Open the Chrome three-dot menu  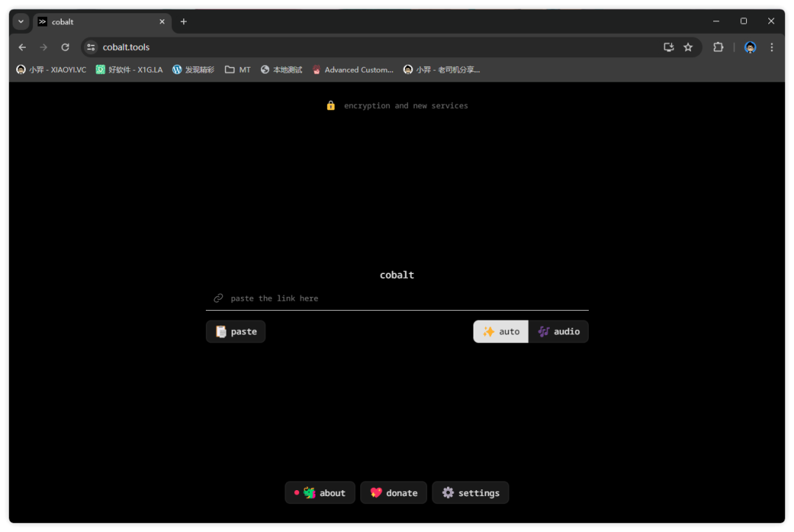(772, 47)
